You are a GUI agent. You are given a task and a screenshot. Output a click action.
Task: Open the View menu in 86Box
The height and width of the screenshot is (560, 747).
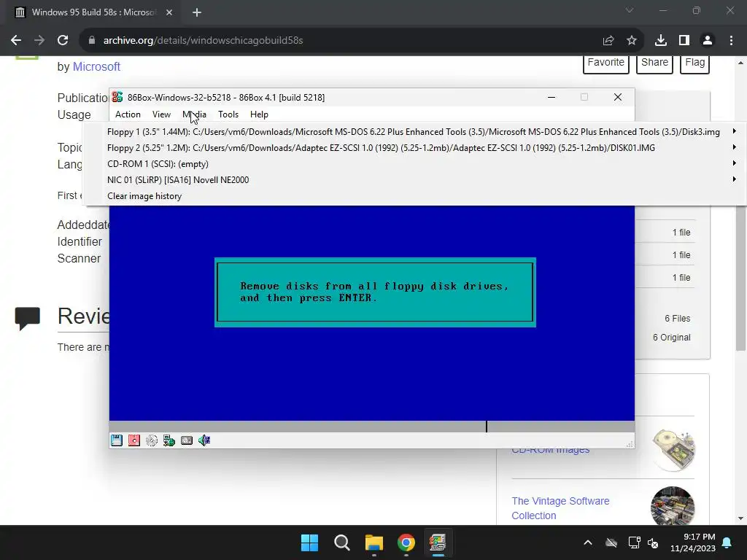(161, 114)
